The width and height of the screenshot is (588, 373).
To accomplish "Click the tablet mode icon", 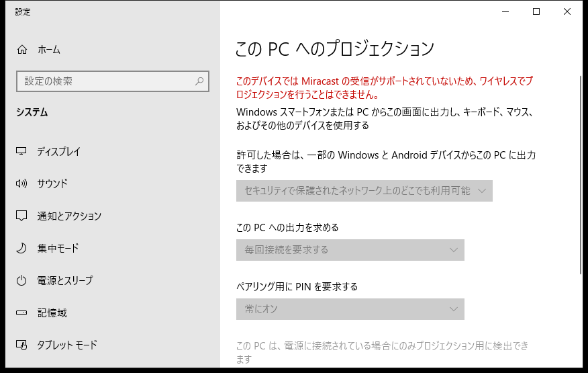I will pos(21,345).
